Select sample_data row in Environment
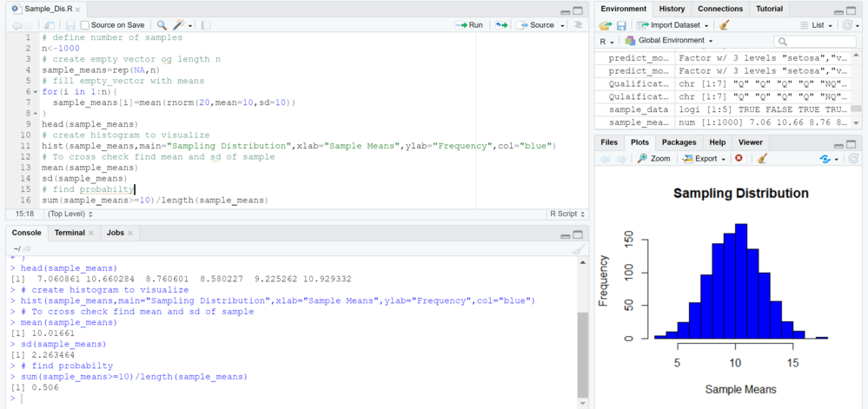This screenshot has width=868, height=409. [x=723, y=109]
